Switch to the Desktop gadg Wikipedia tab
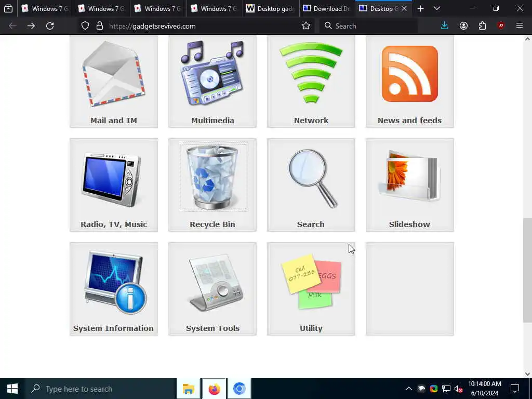This screenshot has height=399, width=532. click(x=271, y=8)
